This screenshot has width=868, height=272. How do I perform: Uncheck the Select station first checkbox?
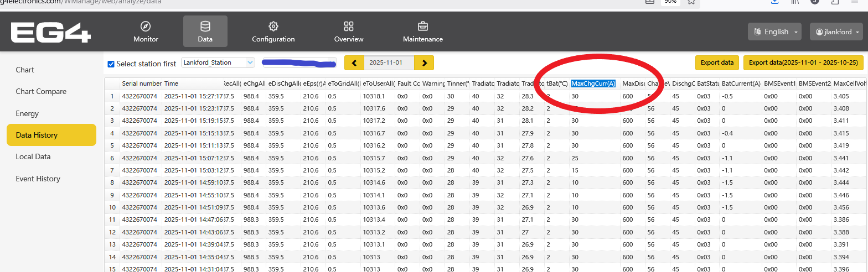point(111,64)
